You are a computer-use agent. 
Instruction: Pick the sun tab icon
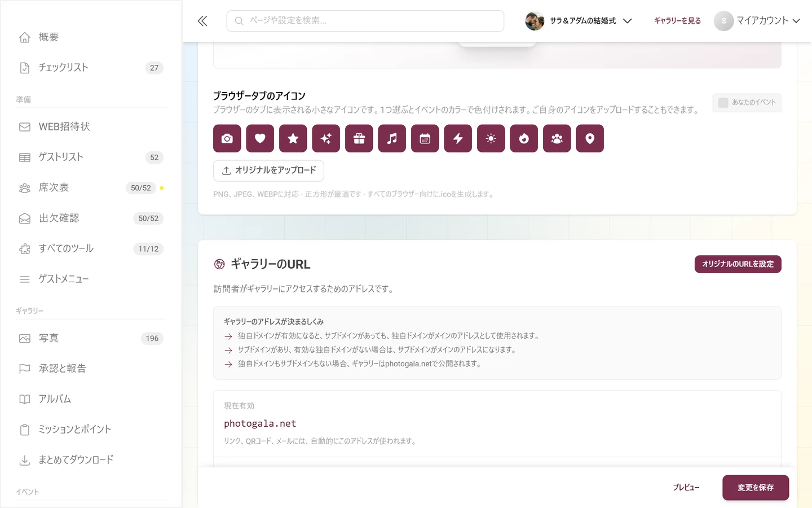(x=491, y=138)
